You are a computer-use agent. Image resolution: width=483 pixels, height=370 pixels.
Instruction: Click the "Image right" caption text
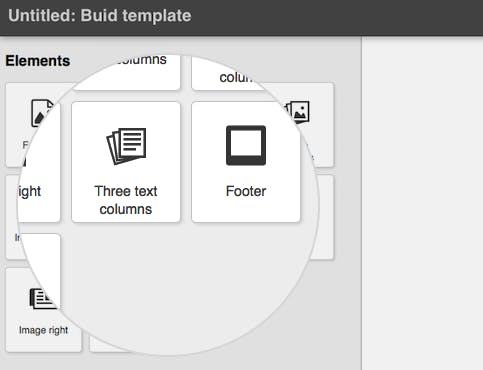(x=43, y=330)
